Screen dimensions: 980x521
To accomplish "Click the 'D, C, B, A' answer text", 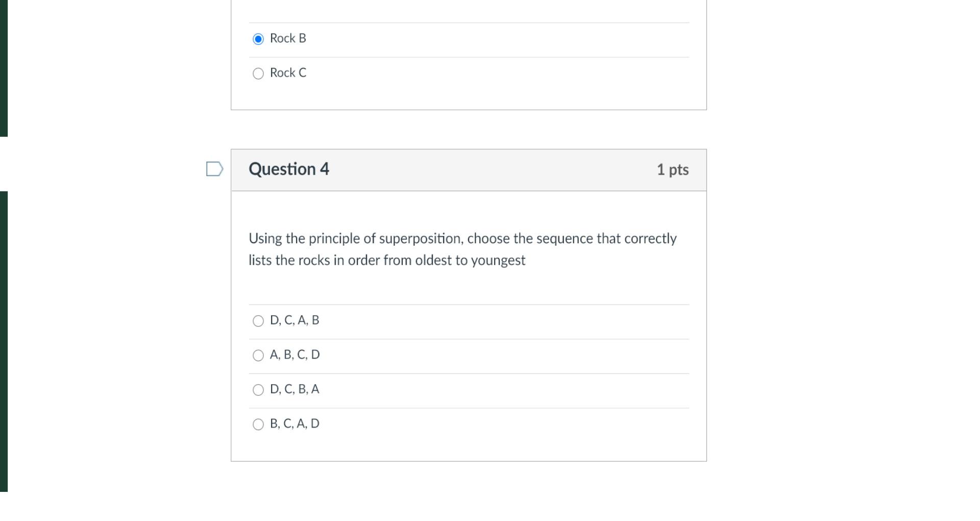I will pyautogui.click(x=295, y=389).
